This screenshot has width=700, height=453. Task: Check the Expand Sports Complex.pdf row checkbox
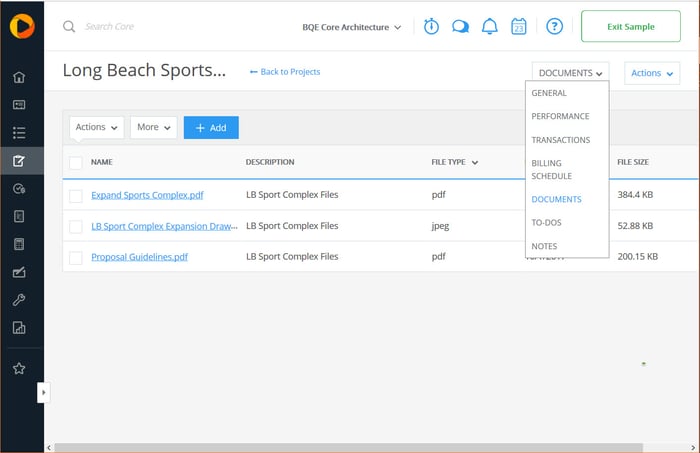pos(76,195)
